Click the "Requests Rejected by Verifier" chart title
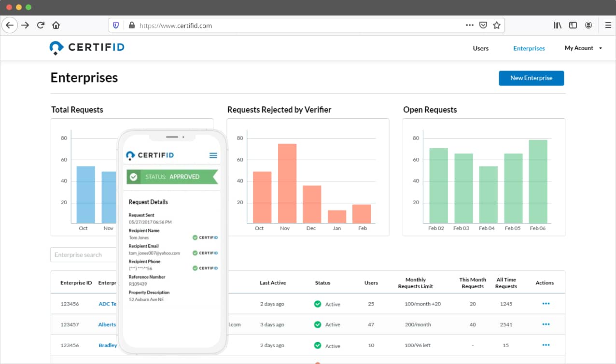Screen dimensions: 616x364 [279, 110]
